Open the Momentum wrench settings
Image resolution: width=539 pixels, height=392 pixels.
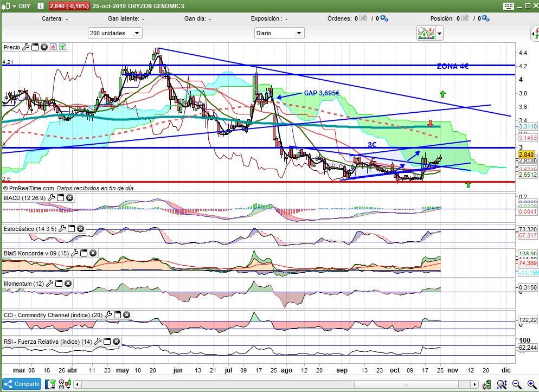pyautogui.click(x=50, y=283)
